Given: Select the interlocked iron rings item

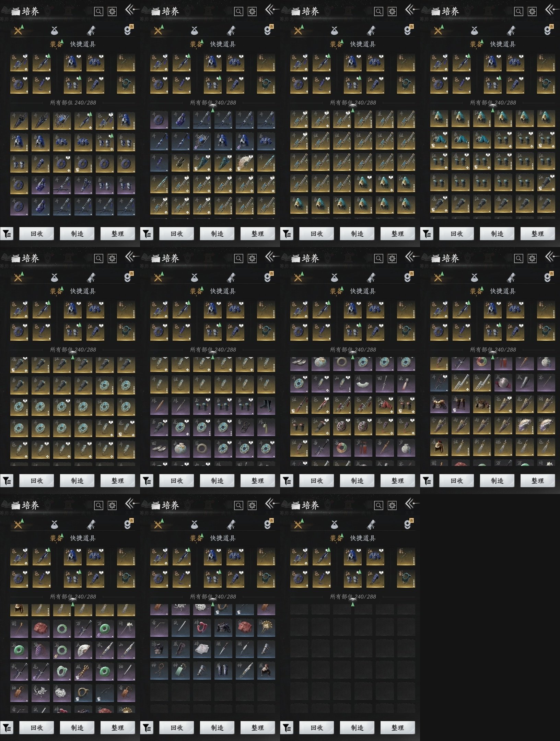Looking at the screenshot, I should tap(244, 427).
